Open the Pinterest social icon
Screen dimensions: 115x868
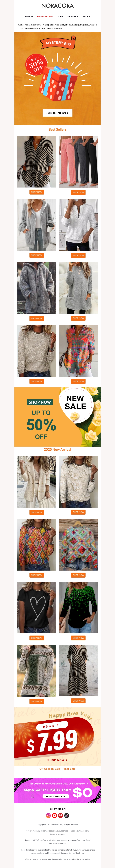[61, 815]
